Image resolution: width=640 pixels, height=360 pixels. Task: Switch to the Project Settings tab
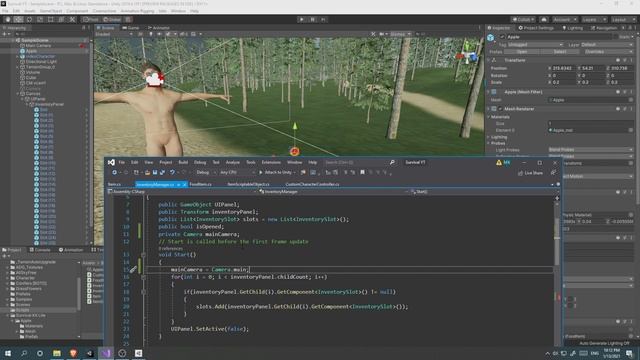click(536, 28)
